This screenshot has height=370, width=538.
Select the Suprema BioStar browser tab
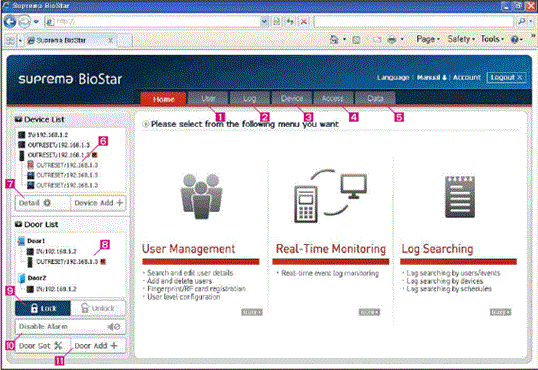[70, 41]
